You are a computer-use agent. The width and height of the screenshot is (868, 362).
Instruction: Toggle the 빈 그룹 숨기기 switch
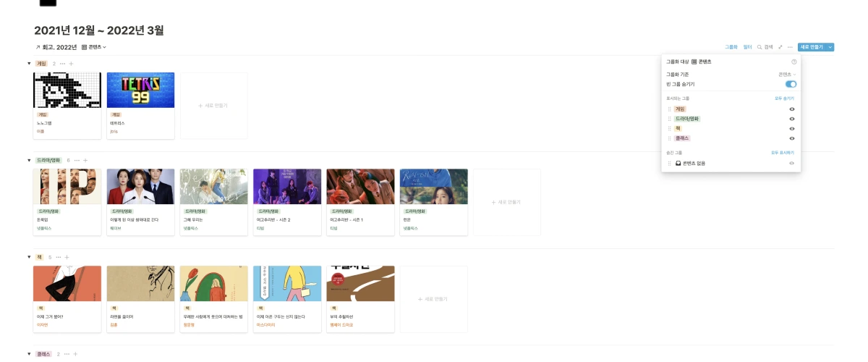pyautogui.click(x=791, y=84)
